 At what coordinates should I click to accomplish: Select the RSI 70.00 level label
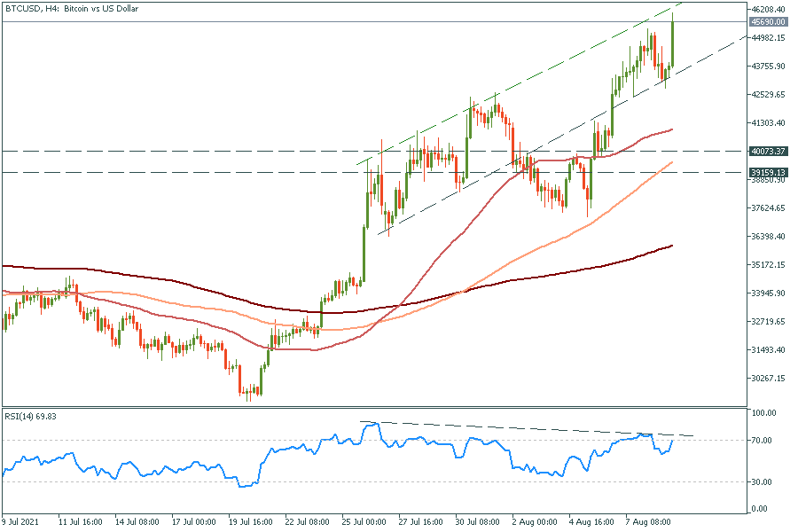762,441
